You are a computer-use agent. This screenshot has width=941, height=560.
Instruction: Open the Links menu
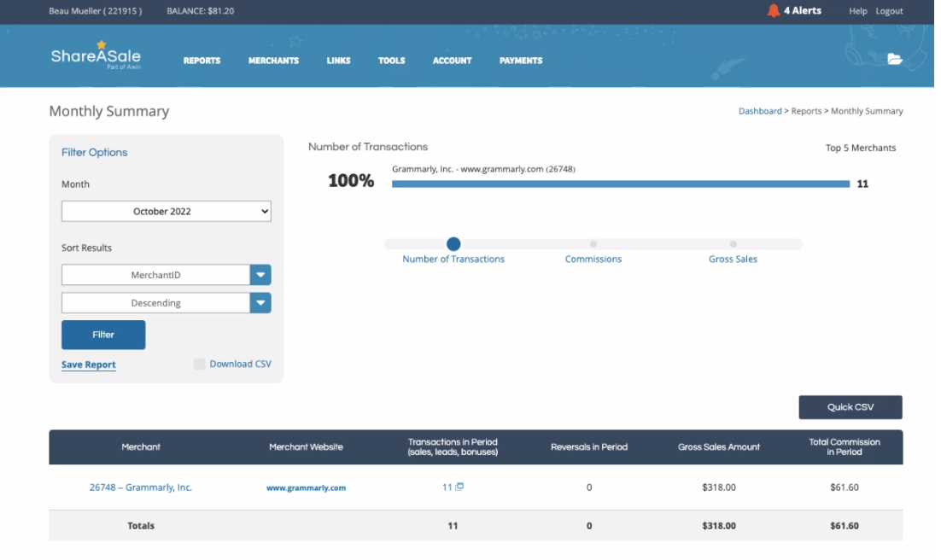tap(338, 61)
